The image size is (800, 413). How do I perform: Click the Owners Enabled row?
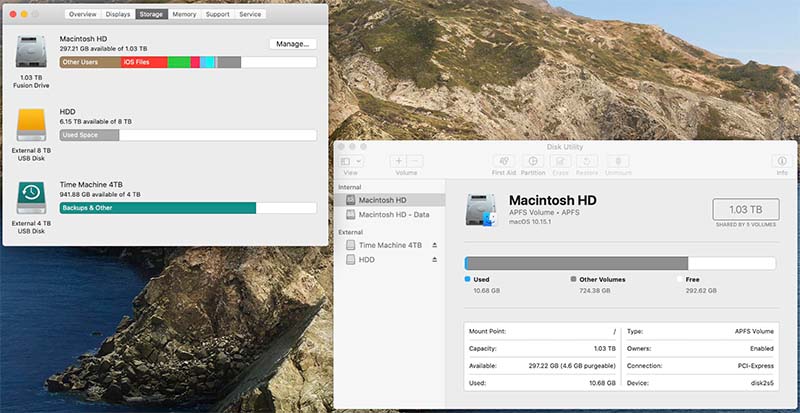click(700, 349)
